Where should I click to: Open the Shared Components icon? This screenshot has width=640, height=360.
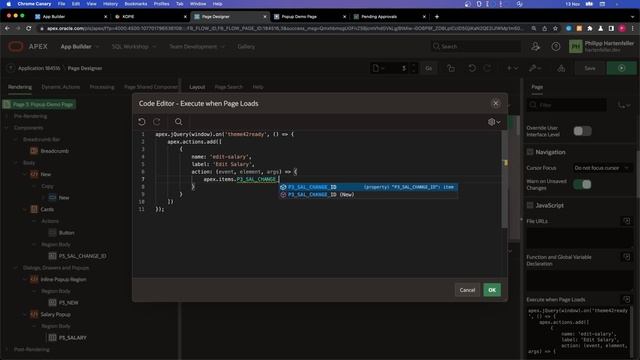point(561,68)
